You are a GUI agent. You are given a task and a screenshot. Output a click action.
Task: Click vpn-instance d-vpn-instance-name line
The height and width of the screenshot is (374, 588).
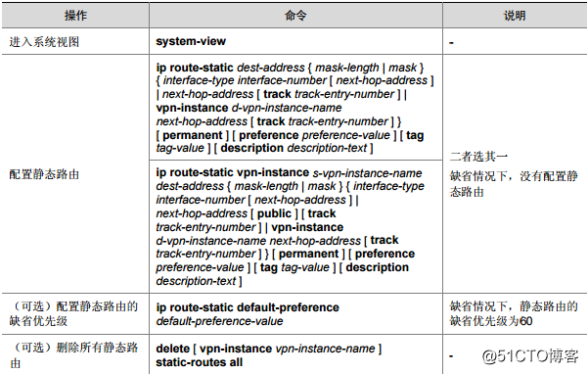pyautogui.click(x=249, y=108)
